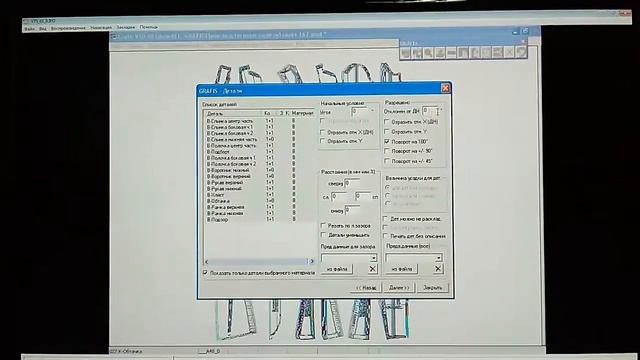Viewport: 640px width, 360px height.
Task: Click the 'Отклонен. от ДН' value field
Action: (x=429, y=111)
